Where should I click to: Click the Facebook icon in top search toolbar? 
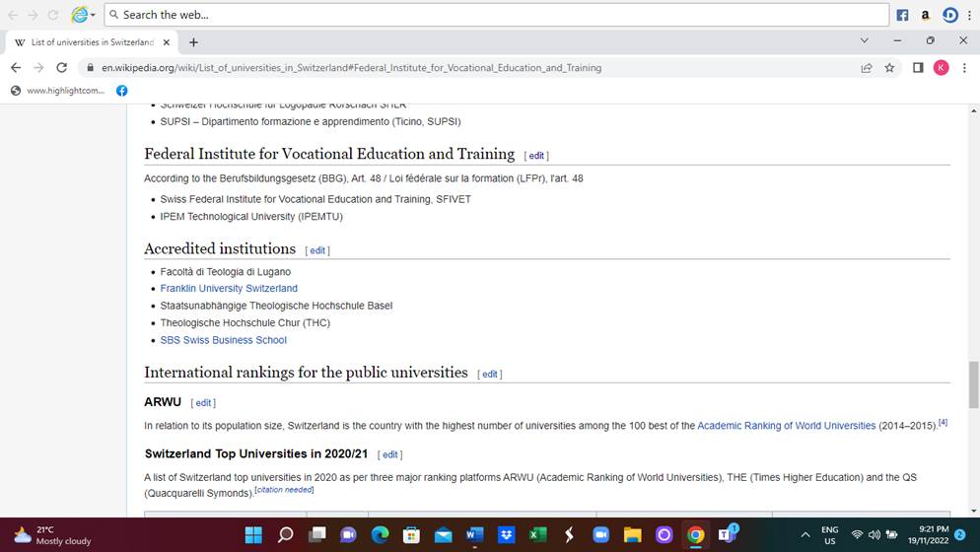tap(902, 15)
